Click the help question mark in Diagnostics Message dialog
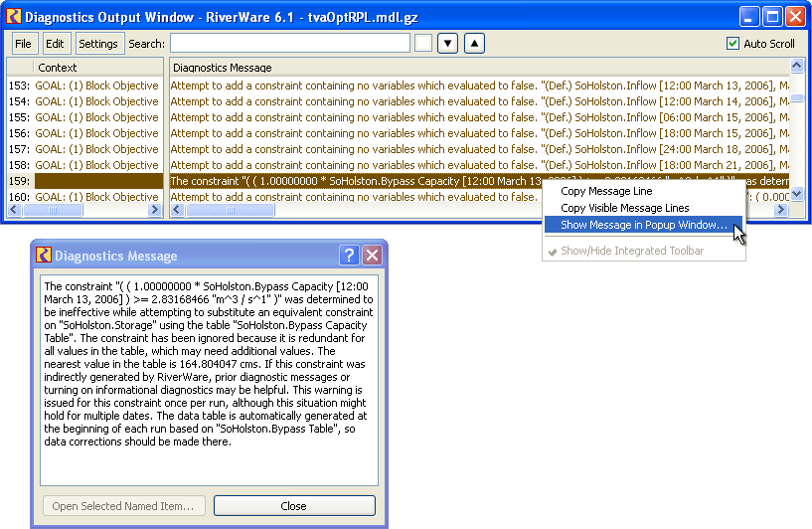812x529 pixels. pyautogui.click(x=349, y=255)
